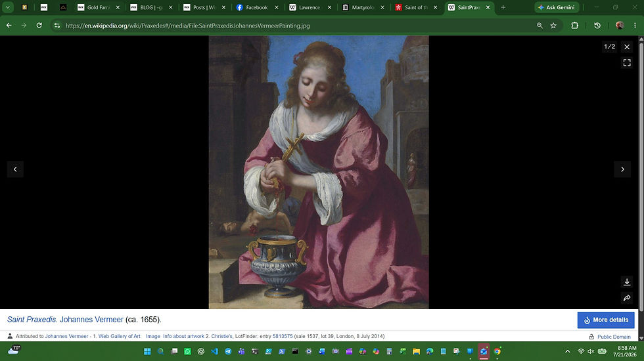
Task: Download the Saint Praxedis image file
Action: pos(627,282)
